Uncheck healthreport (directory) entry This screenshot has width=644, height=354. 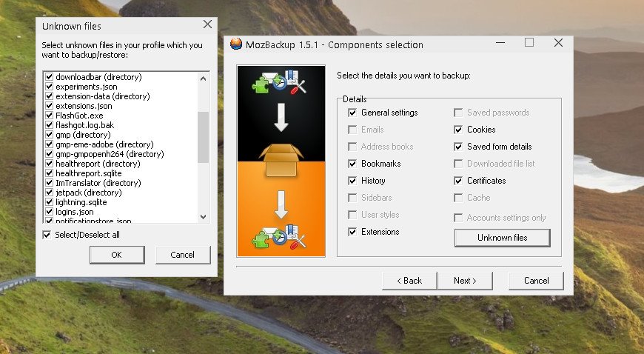50,164
